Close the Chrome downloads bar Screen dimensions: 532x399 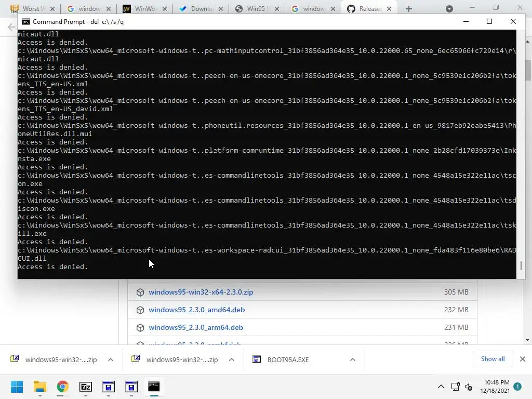click(523, 359)
